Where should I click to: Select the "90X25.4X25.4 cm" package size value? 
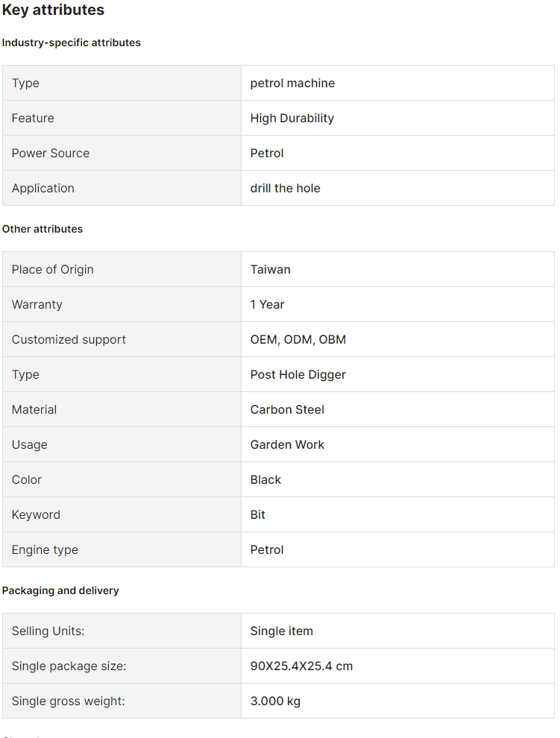[301, 666]
